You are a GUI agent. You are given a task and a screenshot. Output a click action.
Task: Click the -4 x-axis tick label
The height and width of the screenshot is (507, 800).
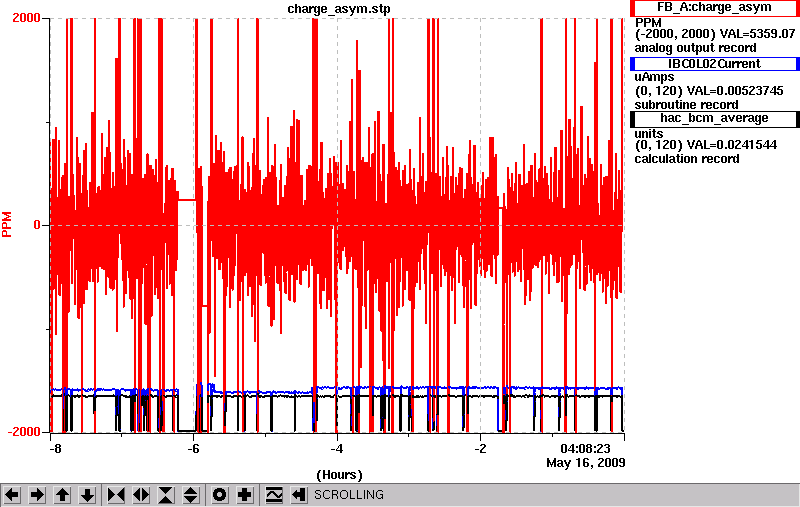click(x=337, y=448)
